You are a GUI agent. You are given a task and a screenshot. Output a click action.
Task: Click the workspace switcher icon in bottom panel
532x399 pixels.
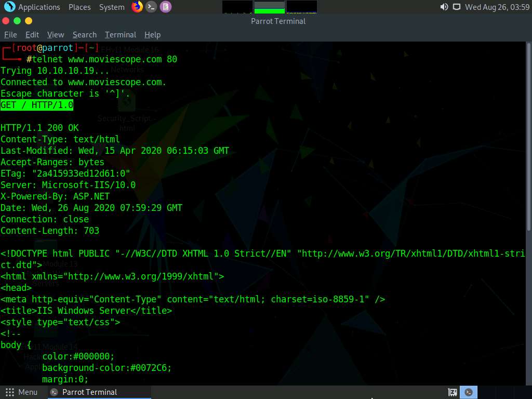pyautogui.click(x=453, y=392)
